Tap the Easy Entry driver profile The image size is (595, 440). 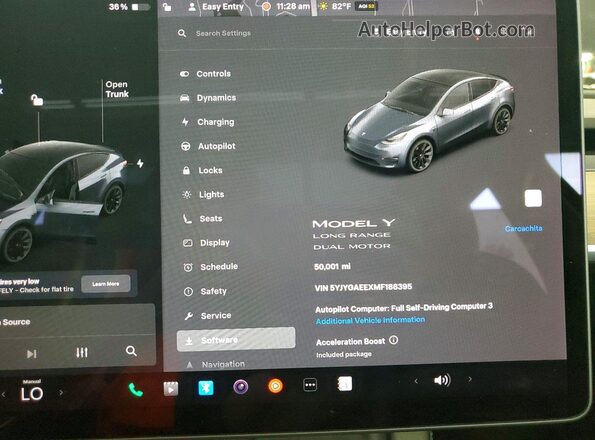223,6
